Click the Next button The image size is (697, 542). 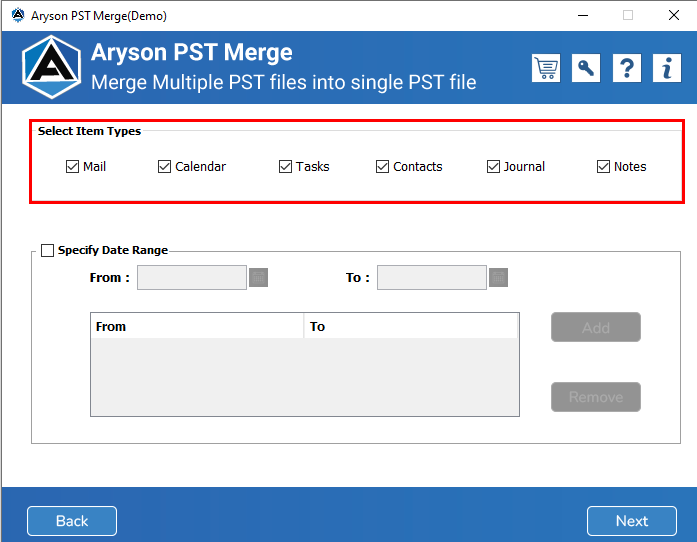click(632, 521)
